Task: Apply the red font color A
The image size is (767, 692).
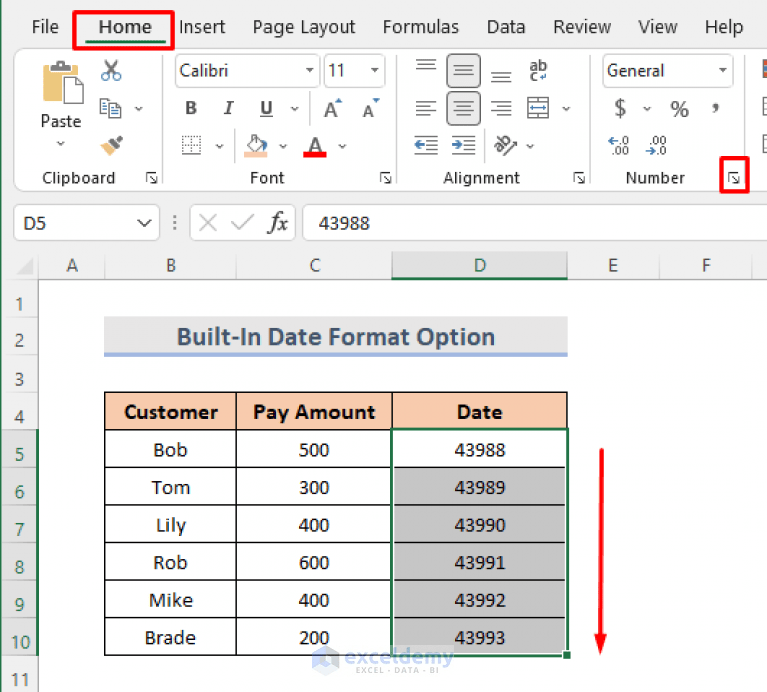Action: point(315,146)
